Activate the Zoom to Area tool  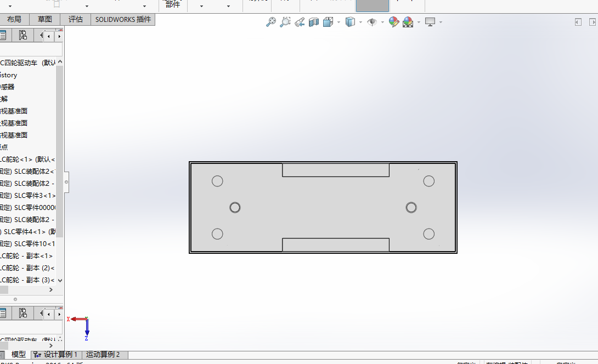[285, 22]
